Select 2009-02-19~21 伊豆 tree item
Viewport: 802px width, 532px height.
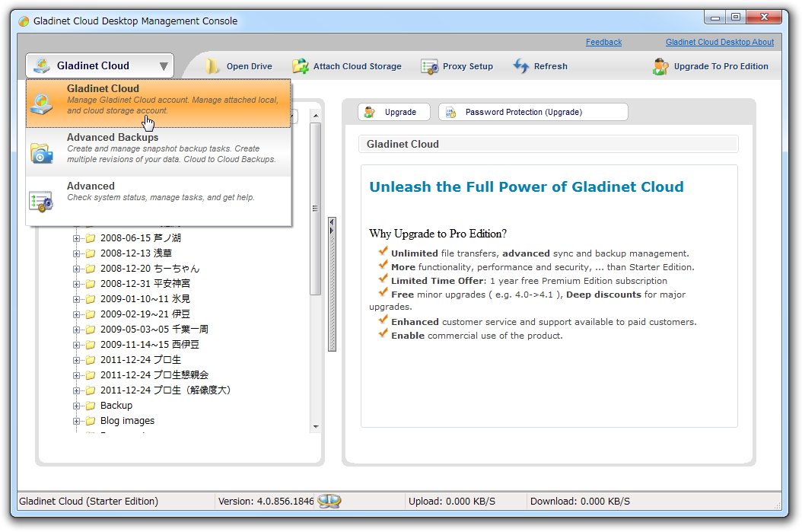click(x=145, y=314)
